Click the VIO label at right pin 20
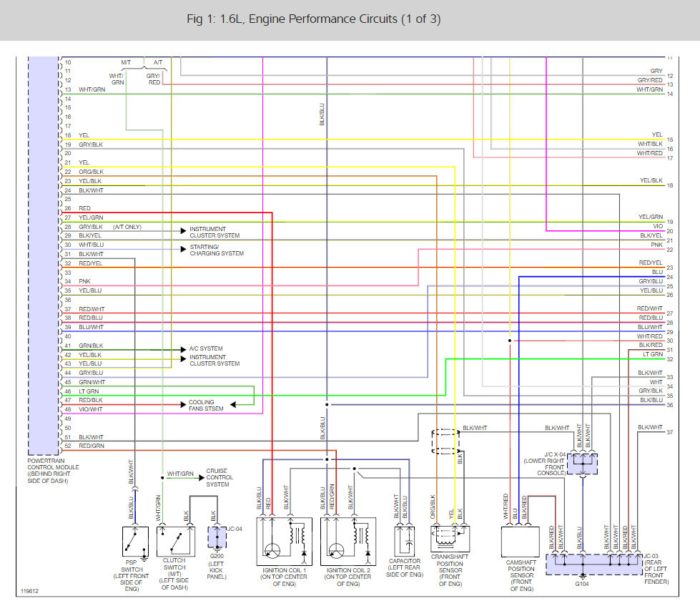The height and width of the screenshot is (606, 700). tap(658, 226)
